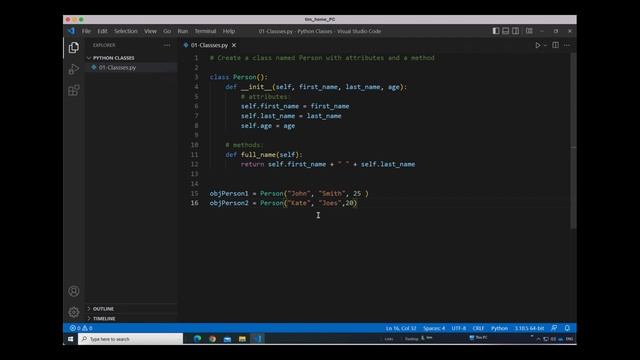Run Python file with play button
The height and width of the screenshot is (360, 640).
(538, 45)
